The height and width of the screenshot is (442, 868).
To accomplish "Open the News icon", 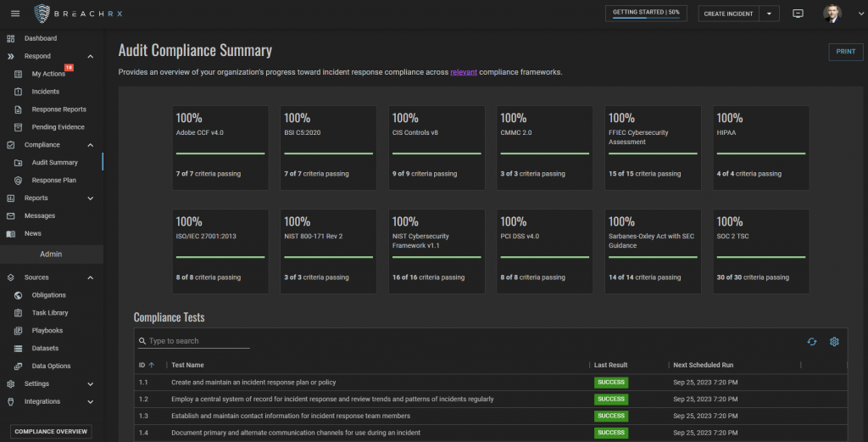I will tap(10, 233).
